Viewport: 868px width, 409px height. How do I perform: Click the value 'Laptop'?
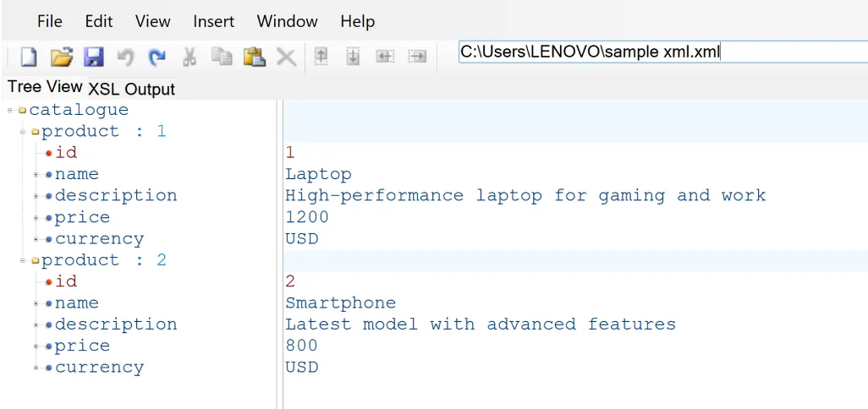coord(318,175)
